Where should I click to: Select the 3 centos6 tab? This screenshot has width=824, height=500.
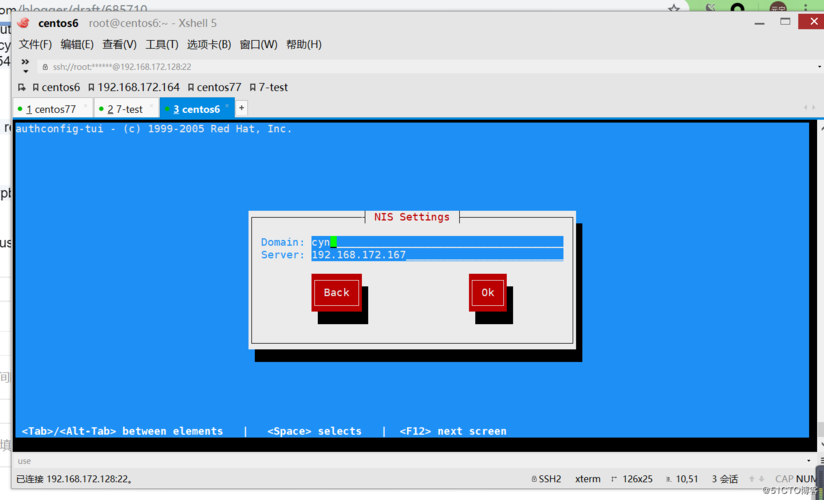197,109
